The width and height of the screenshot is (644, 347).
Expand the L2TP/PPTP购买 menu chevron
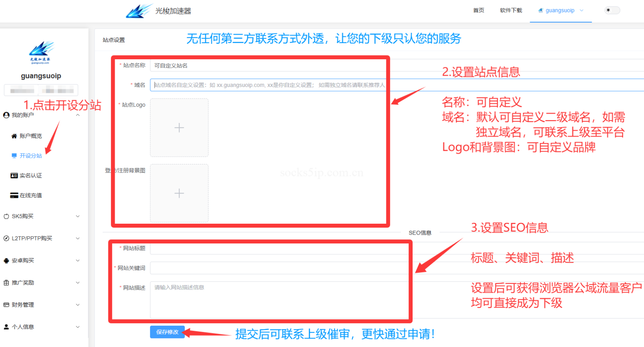(78, 239)
